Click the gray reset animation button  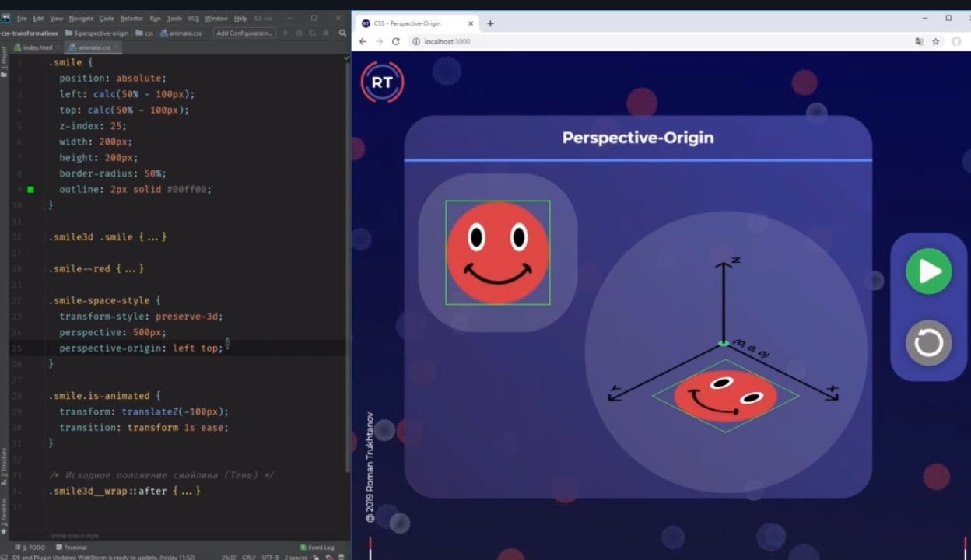[x=929, y=342]
